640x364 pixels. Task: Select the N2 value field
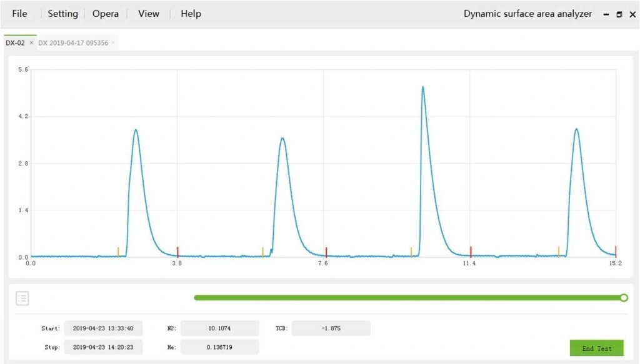coord(219,328)
